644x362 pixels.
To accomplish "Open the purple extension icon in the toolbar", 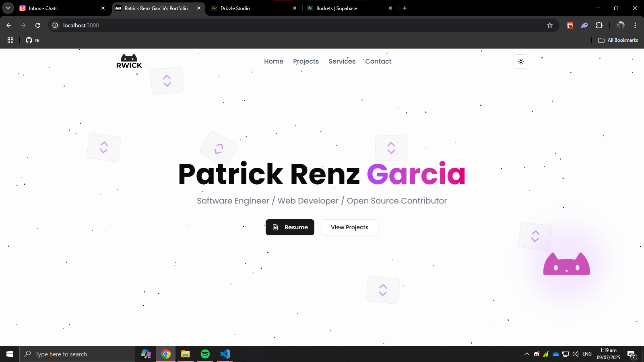I will [584, 25].
